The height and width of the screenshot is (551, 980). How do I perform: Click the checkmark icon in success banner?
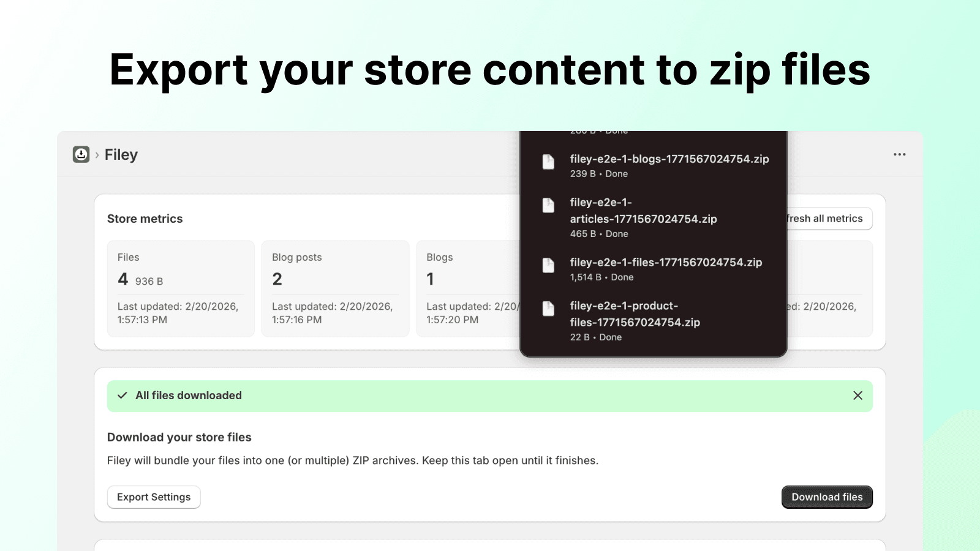coord(123,395)
